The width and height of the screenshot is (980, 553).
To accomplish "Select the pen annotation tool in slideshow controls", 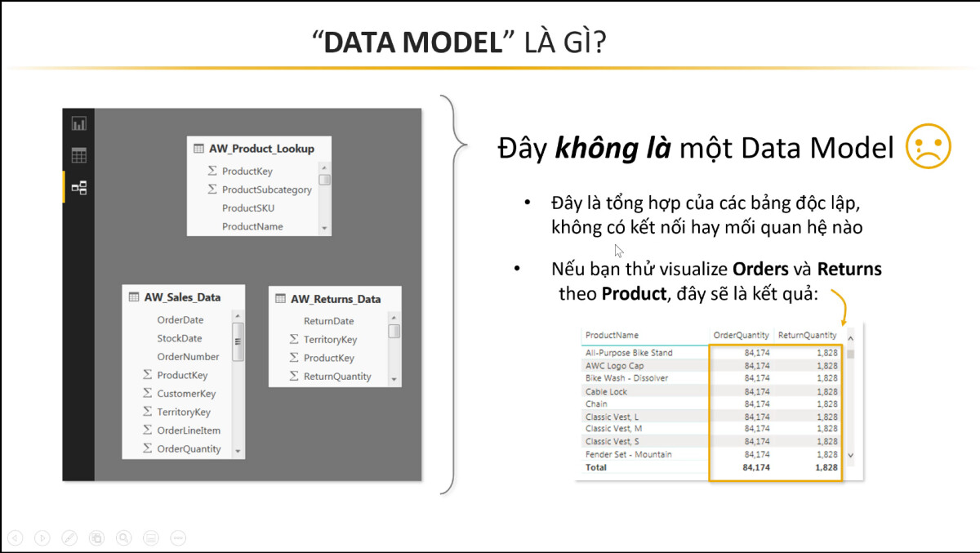I will [69, 538].
